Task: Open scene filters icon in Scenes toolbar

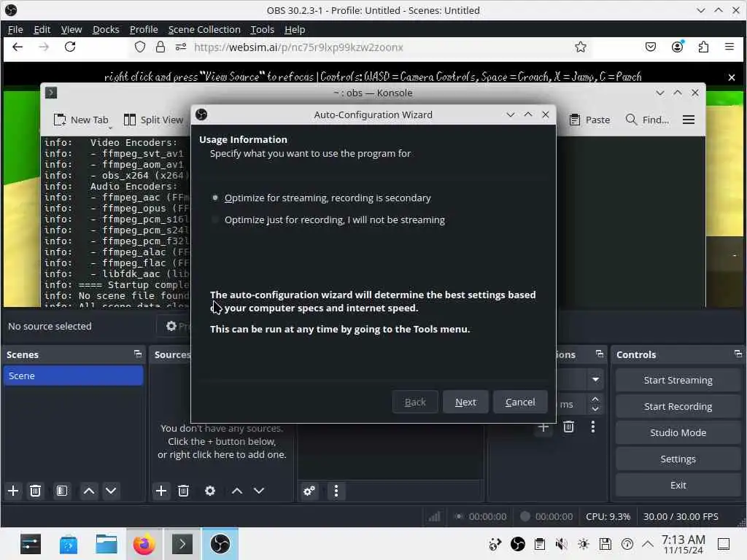Action: (62, 491)
